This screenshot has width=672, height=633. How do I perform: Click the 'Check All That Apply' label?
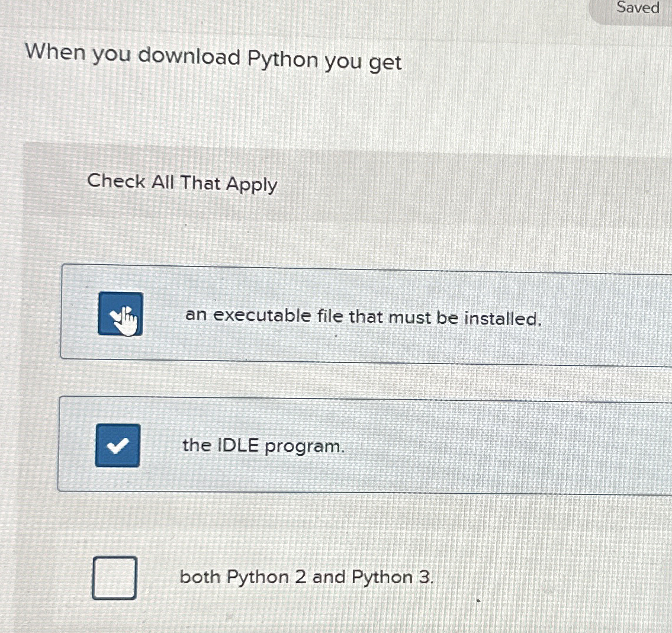point(182,184)
